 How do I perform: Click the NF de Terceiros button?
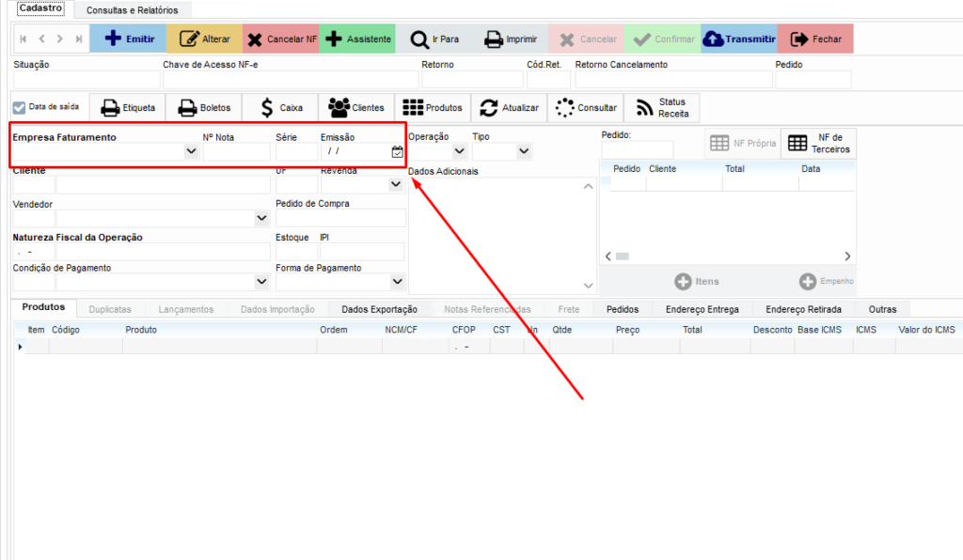818,143
